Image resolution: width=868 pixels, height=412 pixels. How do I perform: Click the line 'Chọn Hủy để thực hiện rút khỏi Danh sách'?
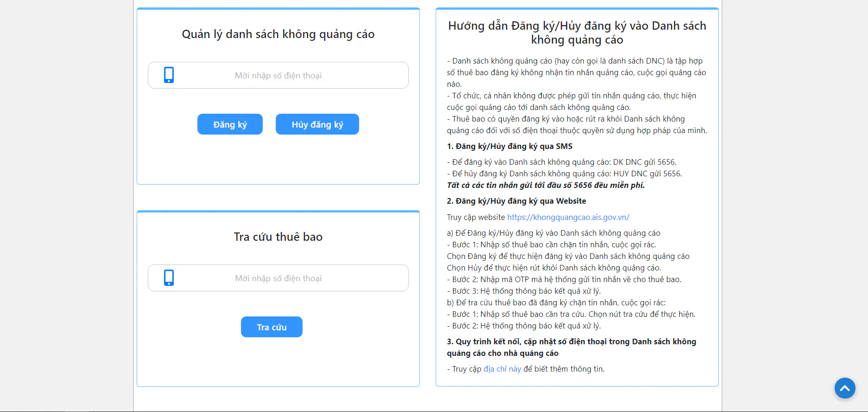point(554,268)
